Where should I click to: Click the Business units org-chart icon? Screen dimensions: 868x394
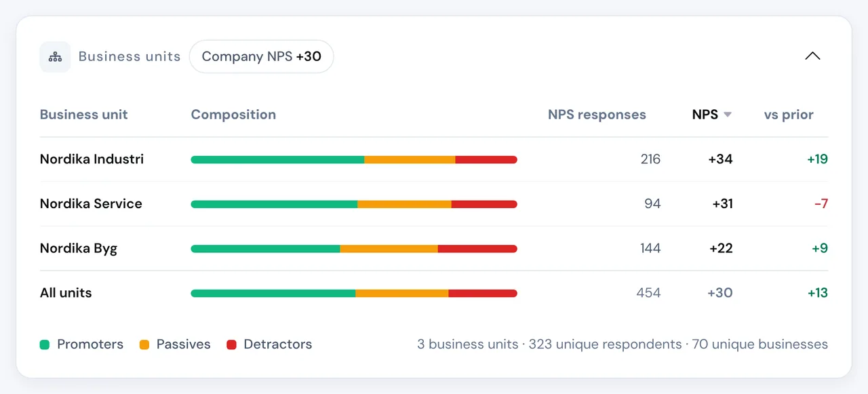click(x=55, y=57)
